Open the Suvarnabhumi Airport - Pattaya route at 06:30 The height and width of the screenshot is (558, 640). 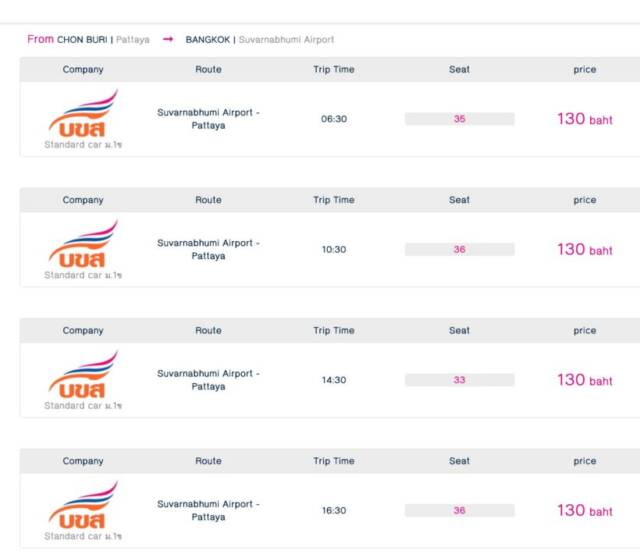[x=208, y=119]
